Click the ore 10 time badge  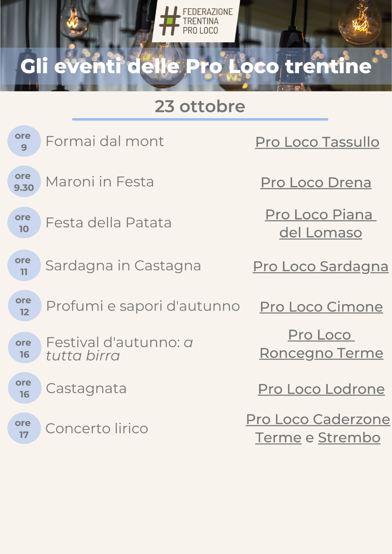(x=24, y=223)
